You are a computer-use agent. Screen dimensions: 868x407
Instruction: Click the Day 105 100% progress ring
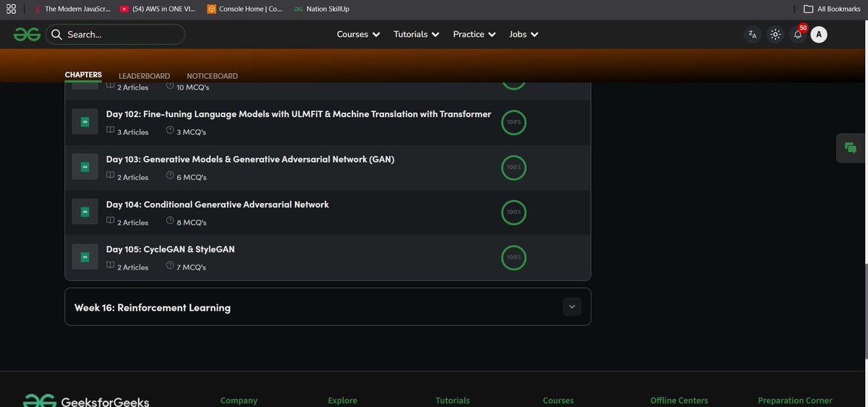click(x=514, y=257)
